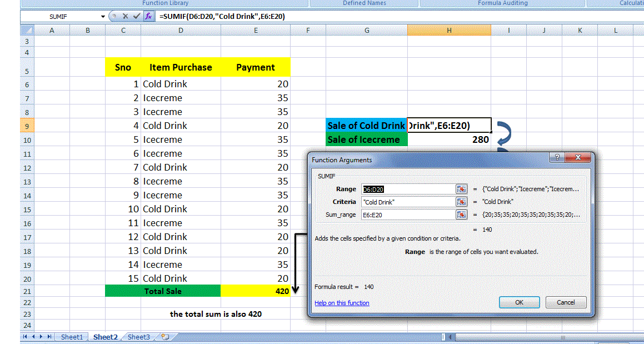Open the Name Box dropdown showing SUMIF
The image size is (644, 344).
[102, 16]
